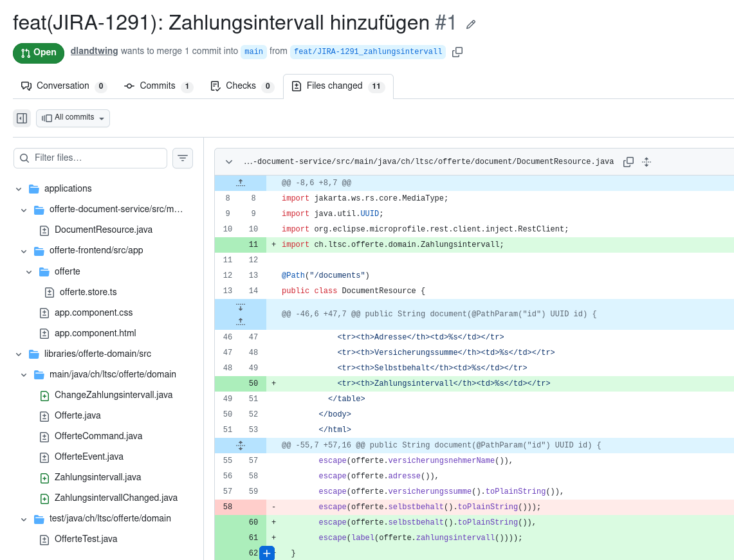Open the All commits dropdown

tap(73, 118)
